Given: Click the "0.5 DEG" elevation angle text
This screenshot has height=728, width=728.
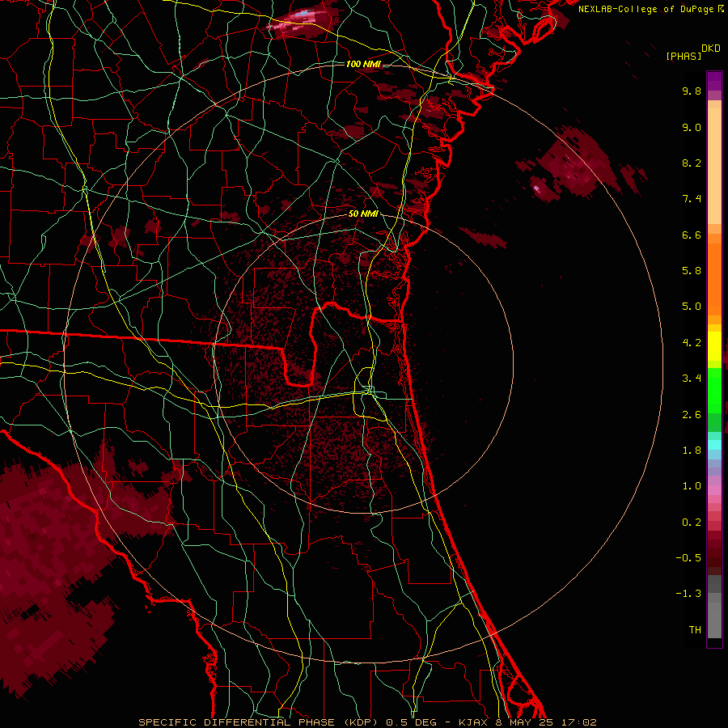Looking at the screenshot, I should pyautogui.click(x=412, y=722).
